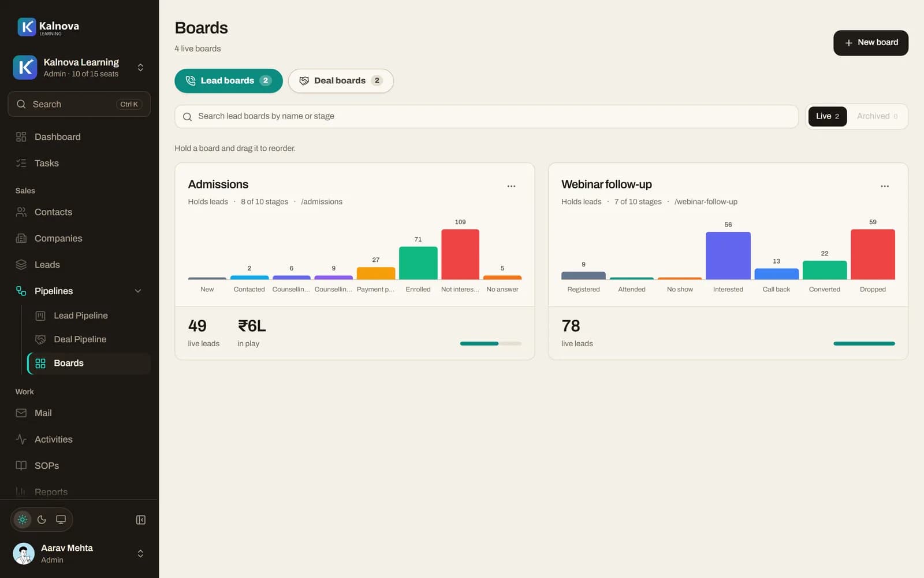Click the Pipelines workflow icon
Viewport: 924px width, 578px height.
(x=21, y=291)
